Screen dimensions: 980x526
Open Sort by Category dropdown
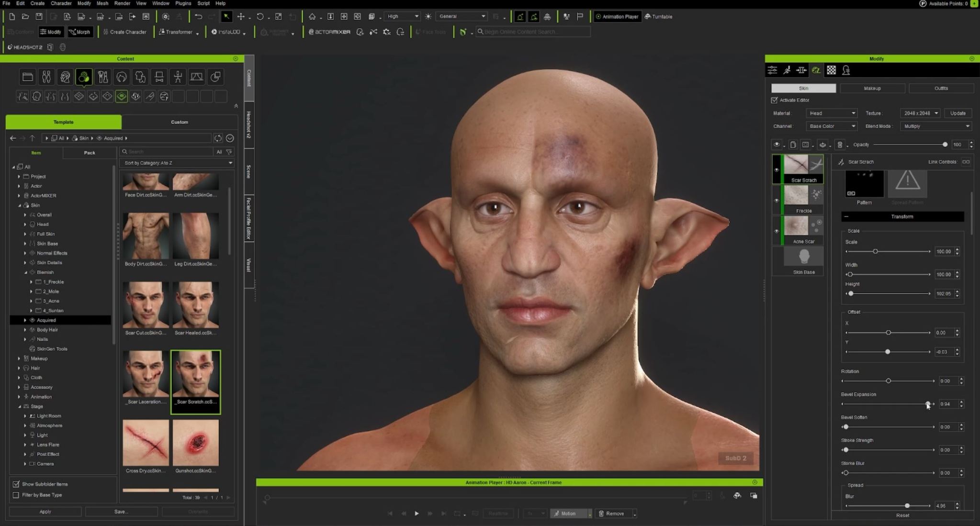tap(177, 163)
